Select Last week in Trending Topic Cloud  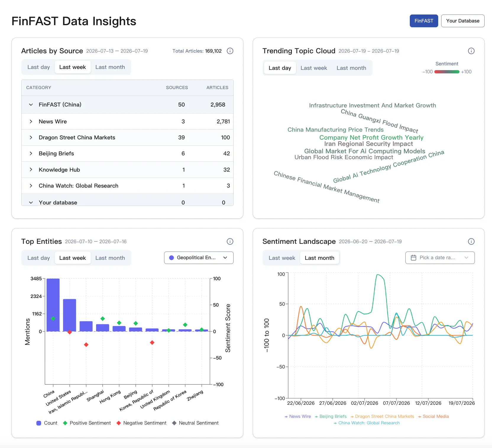coord(314,68)
